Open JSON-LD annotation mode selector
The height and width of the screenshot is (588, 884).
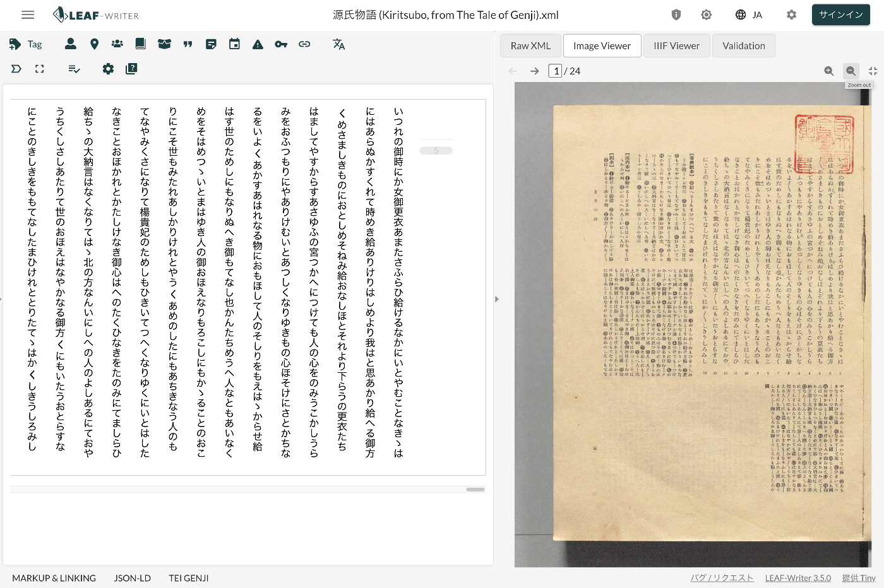click(x=133, y=578)
